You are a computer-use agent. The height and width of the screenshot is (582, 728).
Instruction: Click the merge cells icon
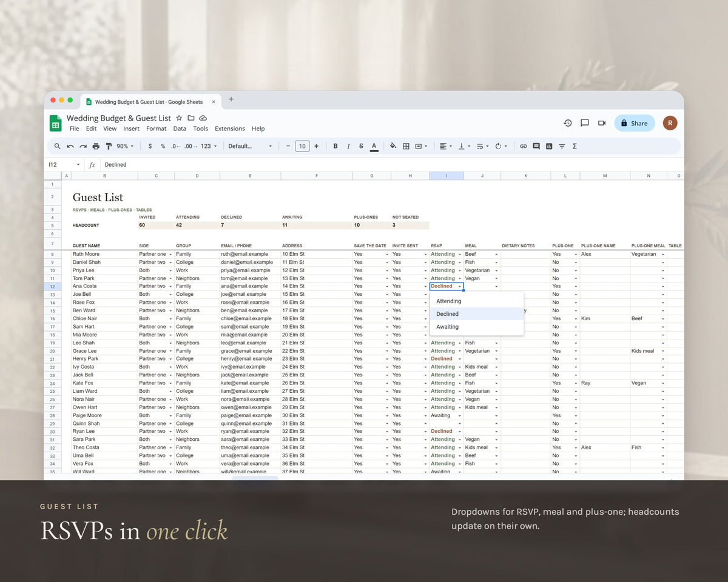(x=419, y=146)
